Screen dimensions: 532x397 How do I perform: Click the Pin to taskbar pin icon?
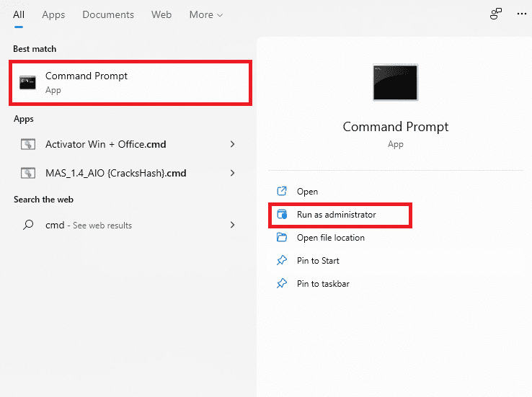(x=282, y=283)
